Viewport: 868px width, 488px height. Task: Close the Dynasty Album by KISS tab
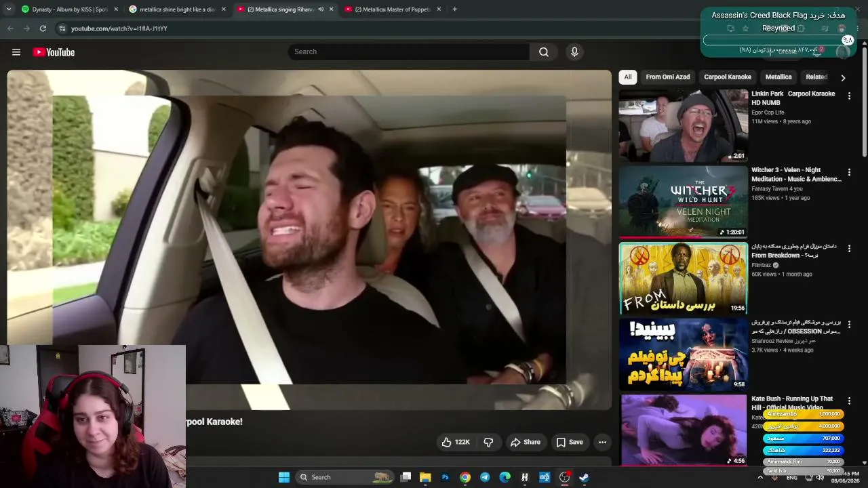pyautogui.click(x=116, y=9)
